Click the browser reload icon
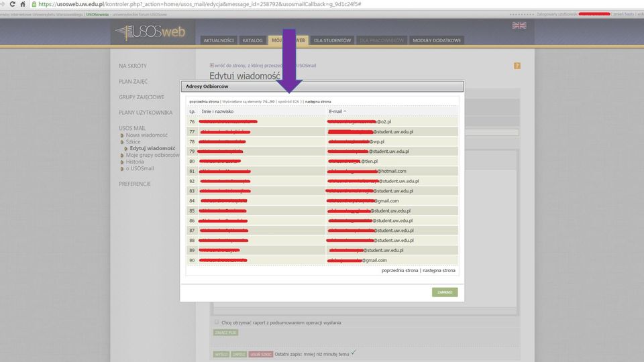Image resolution: width=644 pixels, height=362 pixels. click(12, 4)
